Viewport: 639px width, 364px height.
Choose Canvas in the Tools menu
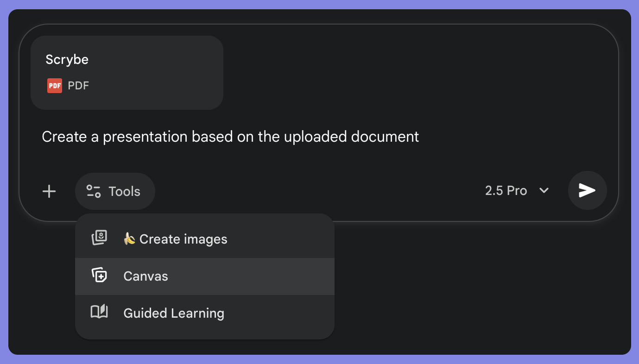205,276
